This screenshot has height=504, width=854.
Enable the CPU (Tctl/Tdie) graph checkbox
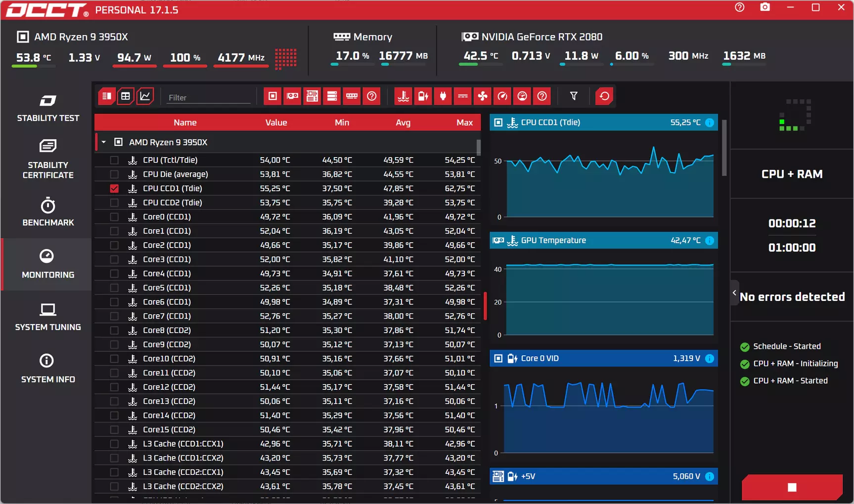[114, 160]
